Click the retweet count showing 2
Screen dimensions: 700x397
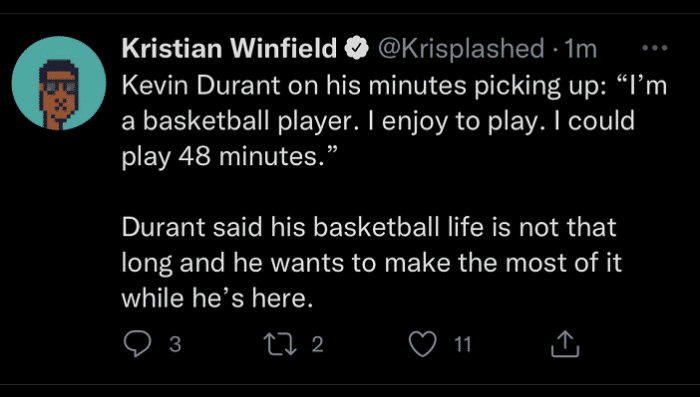pos(317,344)
